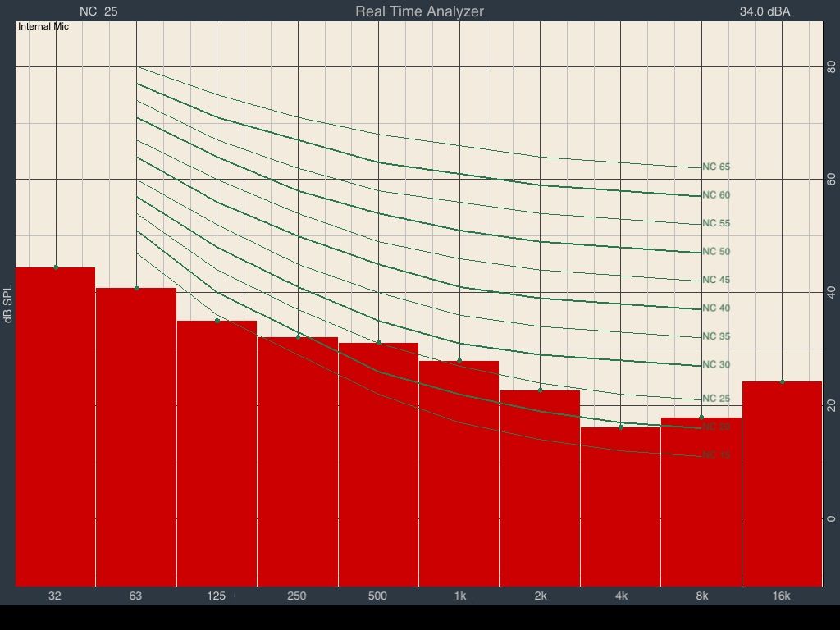Click the 80 dB scale tick label

pos(831,66)
